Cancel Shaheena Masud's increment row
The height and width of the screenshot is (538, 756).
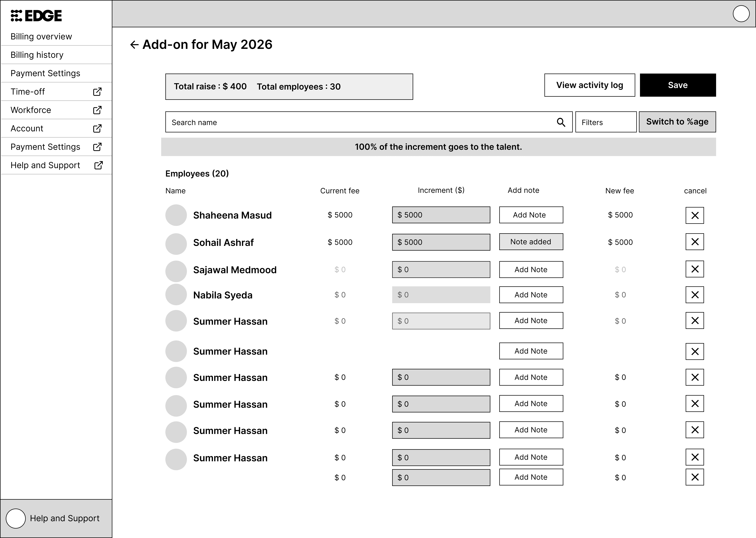(x=694, y=215)
